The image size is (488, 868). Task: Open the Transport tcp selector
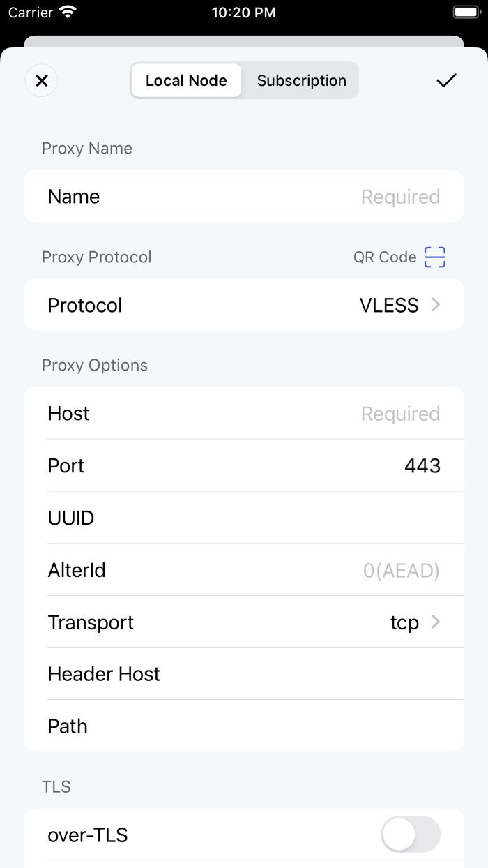click(x=404, y=622)
